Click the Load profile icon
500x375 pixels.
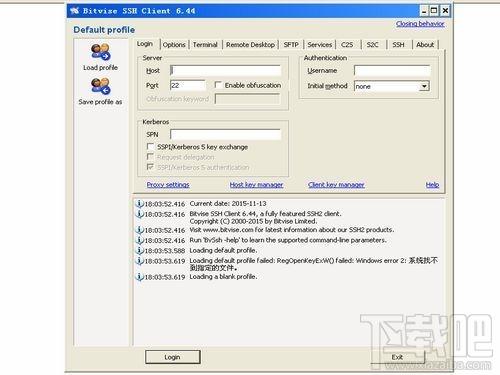pyautogui.click(x=100, y=52)
